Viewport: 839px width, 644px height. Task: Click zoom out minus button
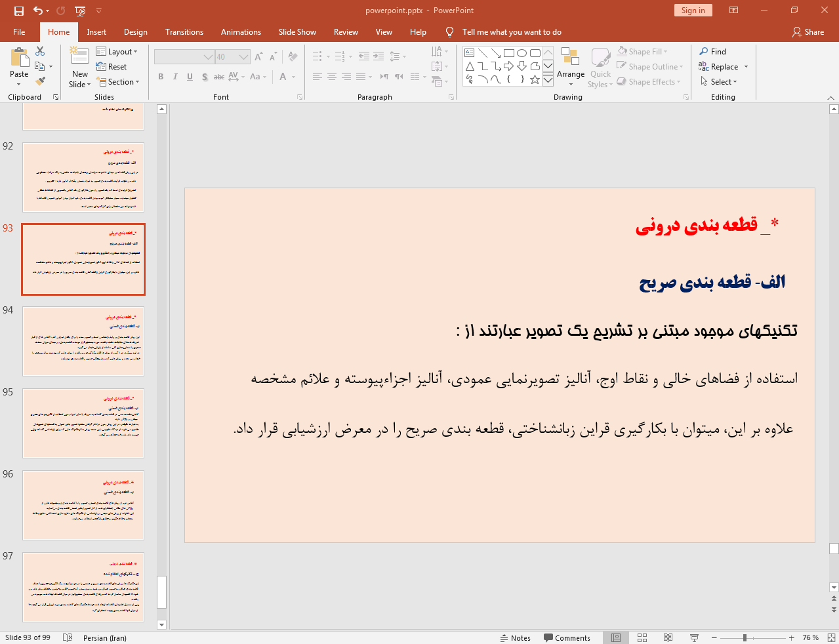point(714,637)
